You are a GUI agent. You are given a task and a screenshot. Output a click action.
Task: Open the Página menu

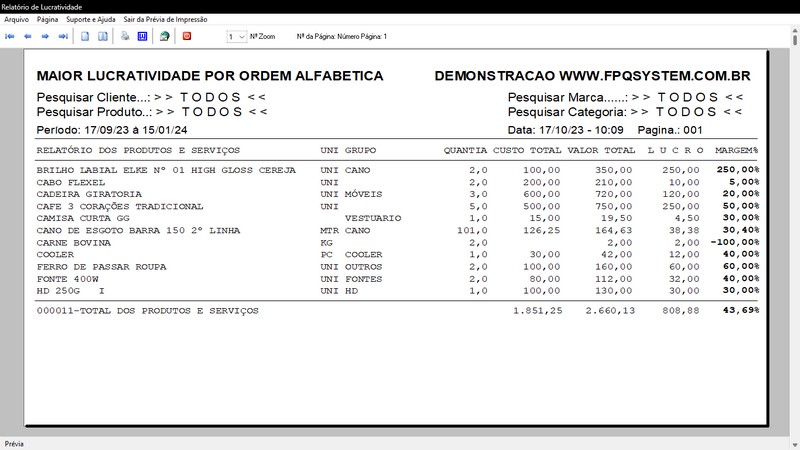click(x=47, y=19)
